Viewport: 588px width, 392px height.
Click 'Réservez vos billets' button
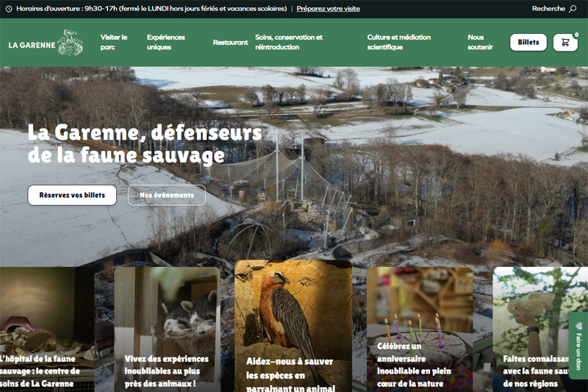tap(72, 195)
